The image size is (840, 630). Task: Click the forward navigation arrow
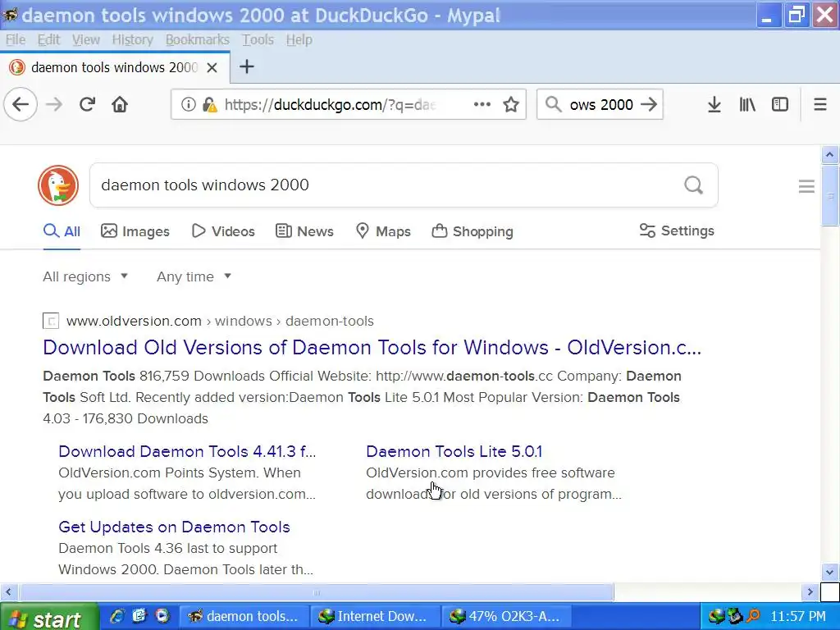(x=54, y=104)
